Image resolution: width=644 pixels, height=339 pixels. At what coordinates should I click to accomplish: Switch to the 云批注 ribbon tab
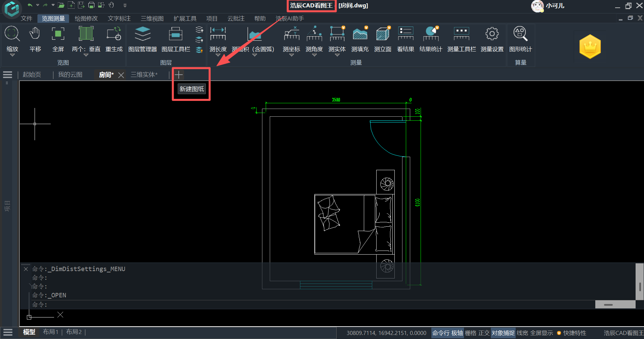click(x=236, y=18)
